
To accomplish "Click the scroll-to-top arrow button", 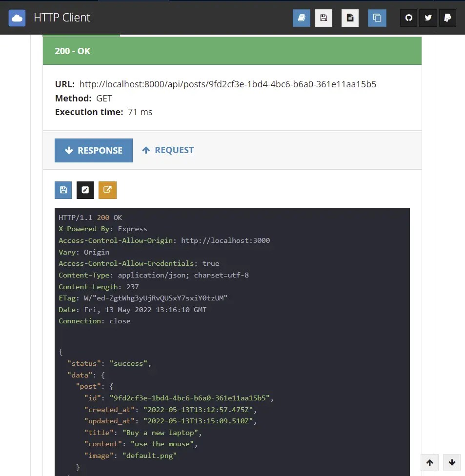I will point(429,462).
